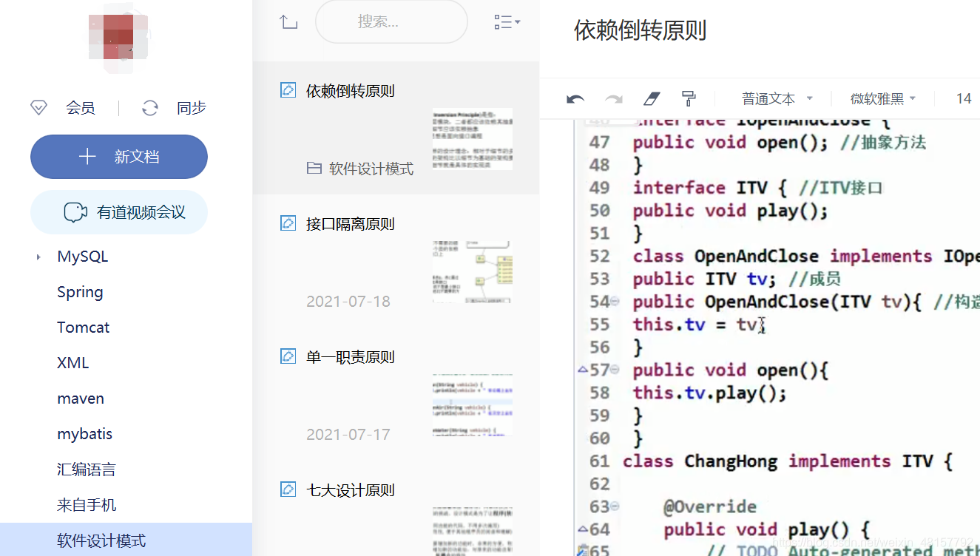
Task: Click thumbnail of 依赖倒转原则 note
Action: 473,138
